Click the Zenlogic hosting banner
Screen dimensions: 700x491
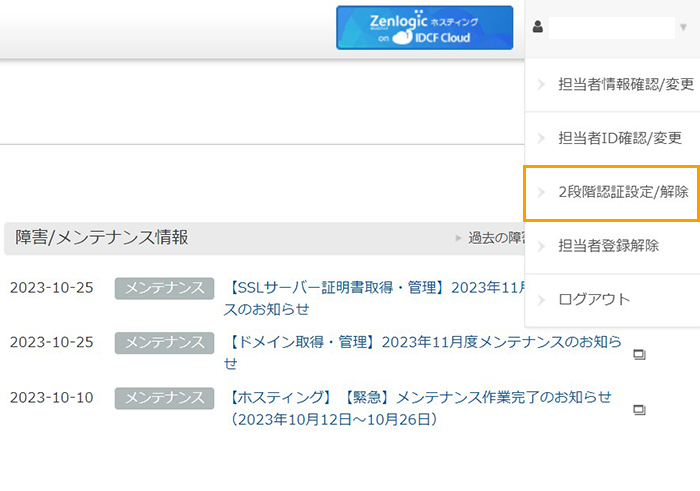[x=424, y=28]
